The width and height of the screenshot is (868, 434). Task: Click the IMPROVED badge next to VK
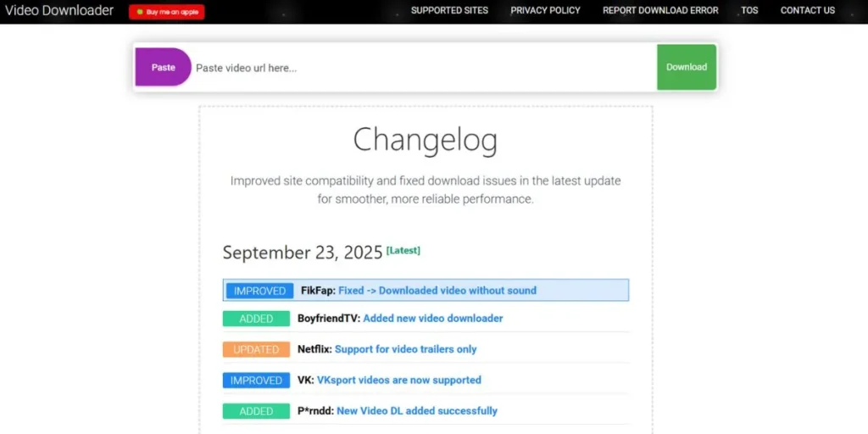click(x=256, y=381)
